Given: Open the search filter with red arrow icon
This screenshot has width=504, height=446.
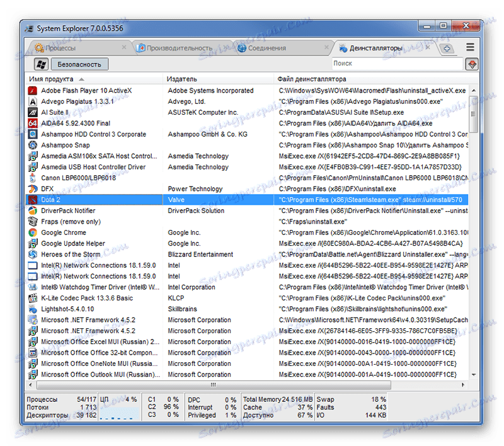Looking at the screenshot, I should tap(473, 64).
